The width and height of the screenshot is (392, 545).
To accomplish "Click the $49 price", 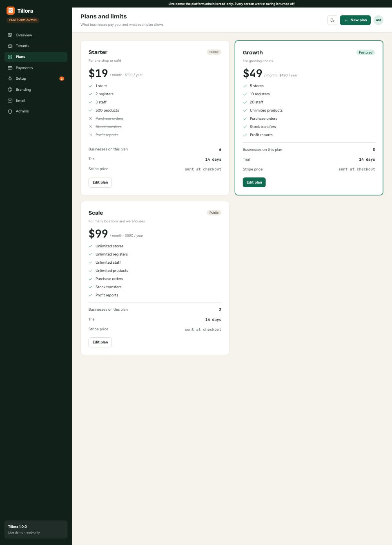I will click(x=252, y=74).
